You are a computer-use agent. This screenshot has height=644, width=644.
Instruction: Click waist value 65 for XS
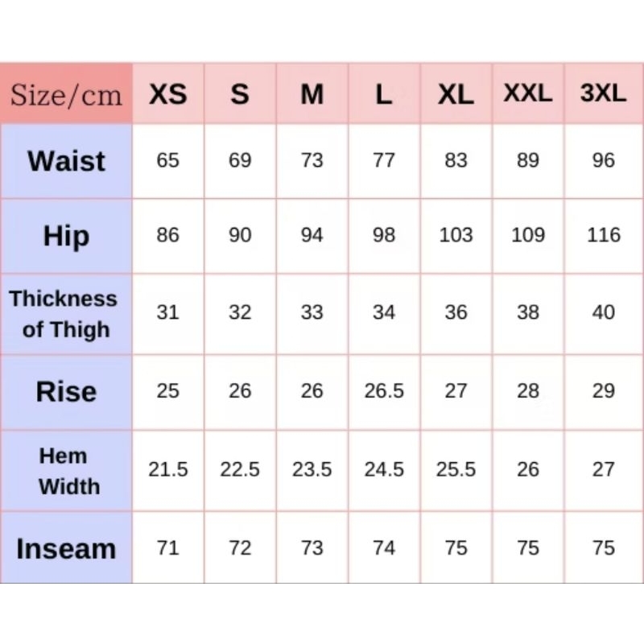167,161
